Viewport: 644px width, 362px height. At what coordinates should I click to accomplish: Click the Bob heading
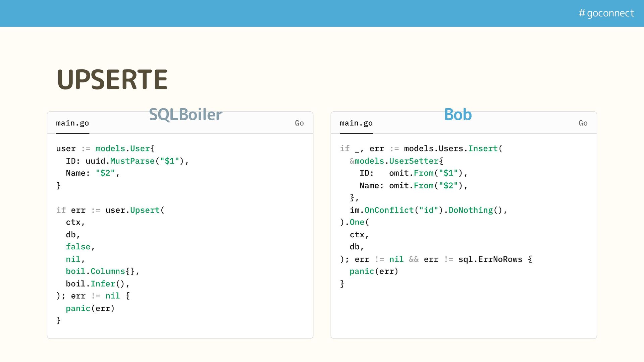click(458, 115)
